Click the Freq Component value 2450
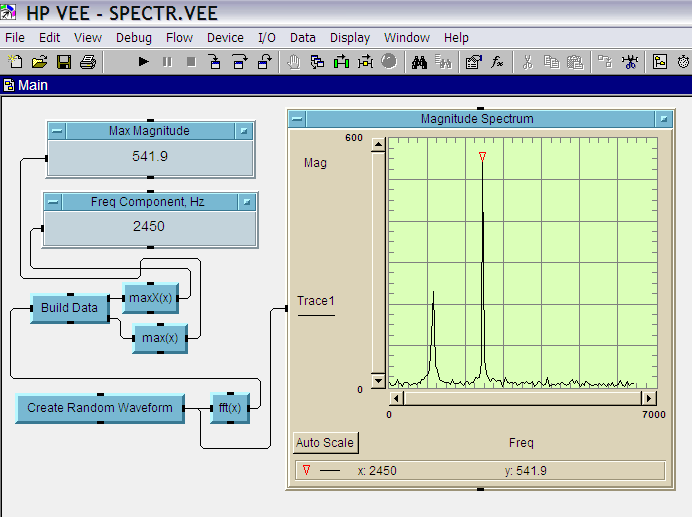This screenshot has width=692, height=517. click(149, 226)
